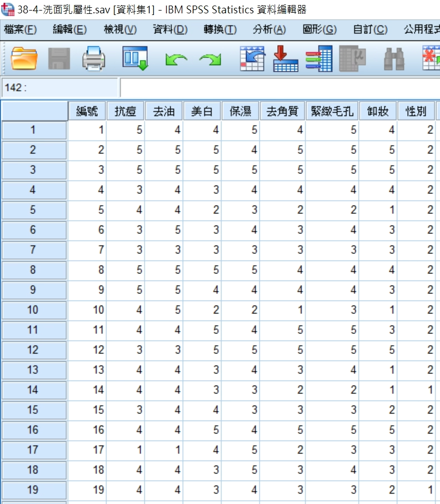Select the 緊緻毛孔 column header
Image resolution: width=440 pixels, height=504 pixels.
click(332, 111)
